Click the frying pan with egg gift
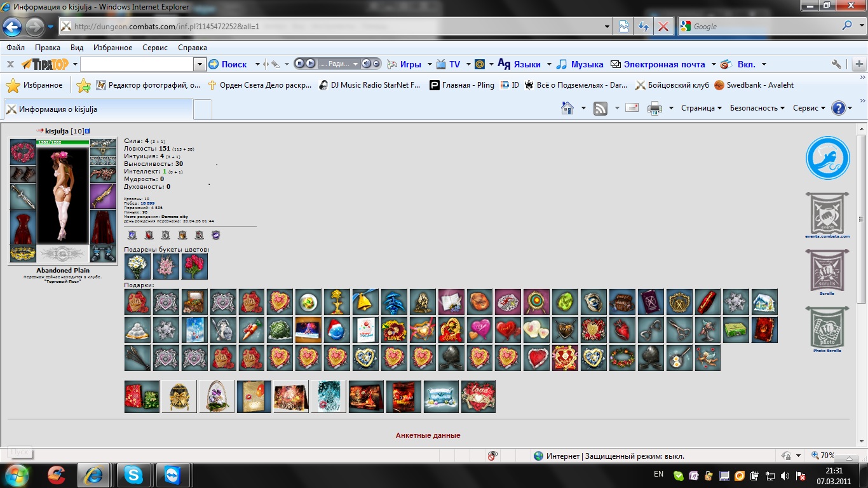The image size is (868, 488). (x=679, y=358)
